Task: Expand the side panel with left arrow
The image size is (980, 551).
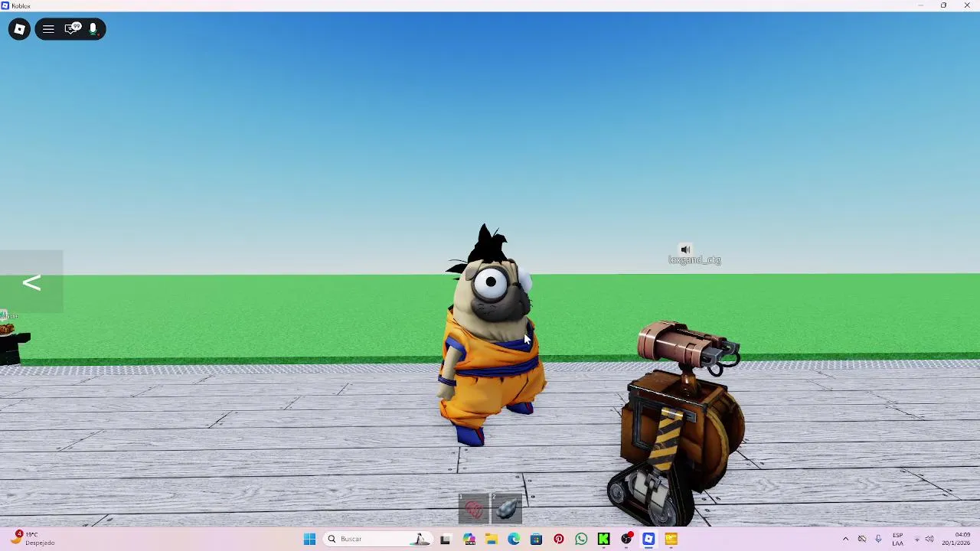Action: [x=31, y=282]
